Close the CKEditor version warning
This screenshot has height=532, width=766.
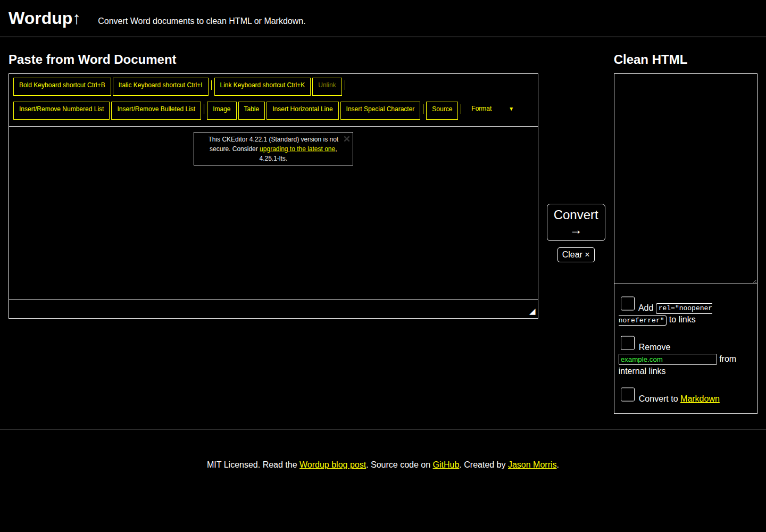[x=347, y=139]
